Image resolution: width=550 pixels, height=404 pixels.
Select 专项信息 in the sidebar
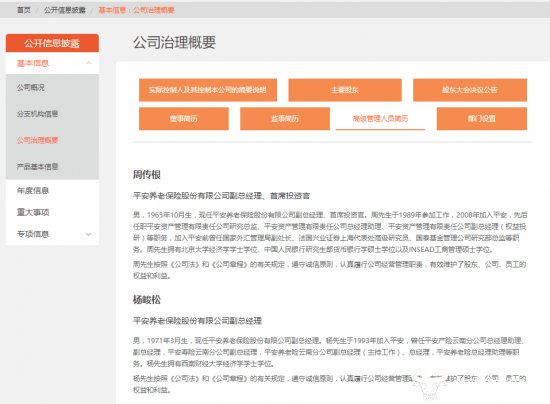(33, 234)
